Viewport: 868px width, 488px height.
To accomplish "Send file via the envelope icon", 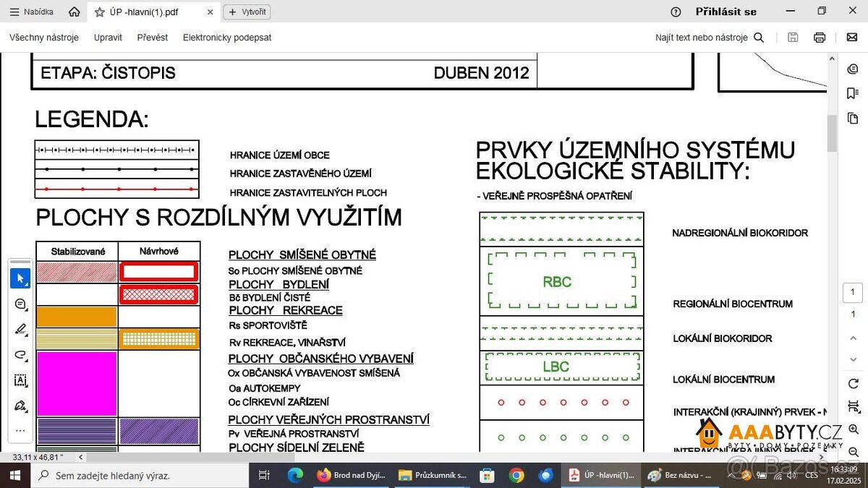I will click(x=852, y=38).
